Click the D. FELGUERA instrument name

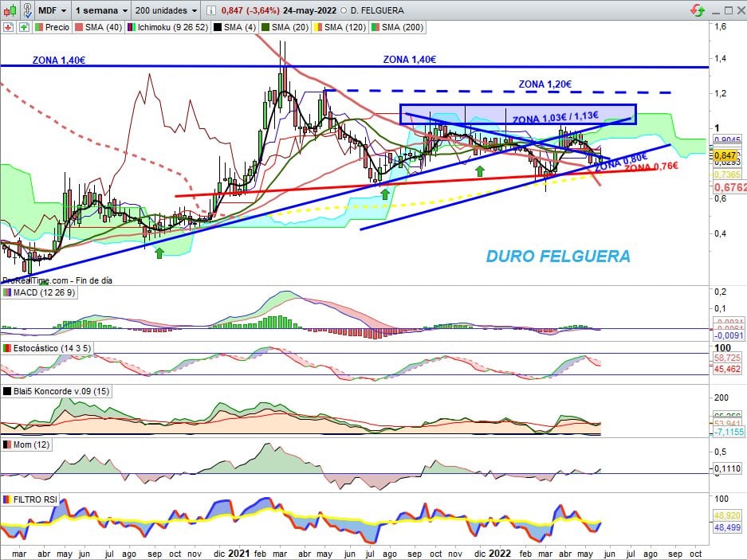(377, 10)
